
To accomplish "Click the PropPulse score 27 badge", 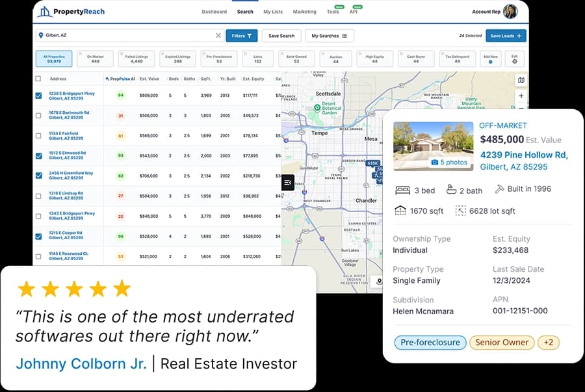I will tap(120, 196).
